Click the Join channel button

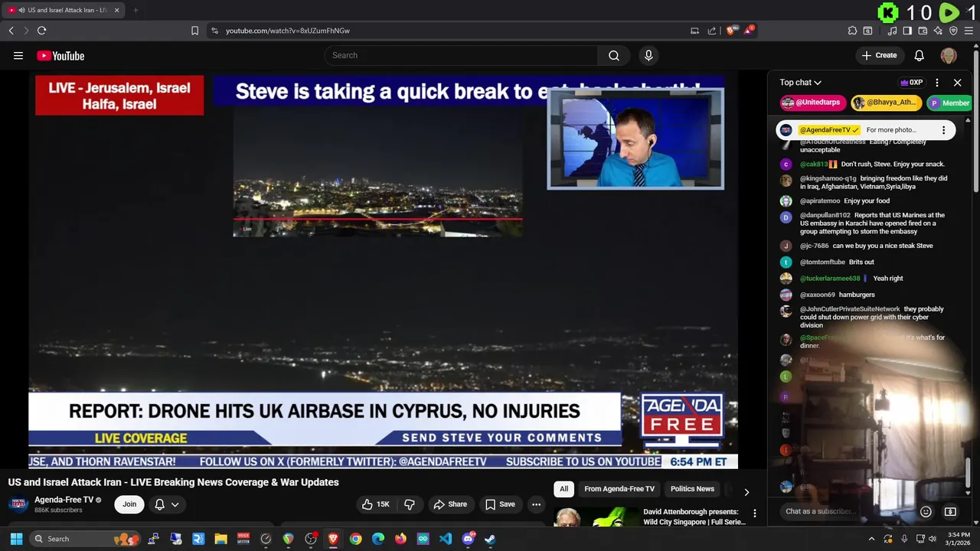(x=129, y=504)
